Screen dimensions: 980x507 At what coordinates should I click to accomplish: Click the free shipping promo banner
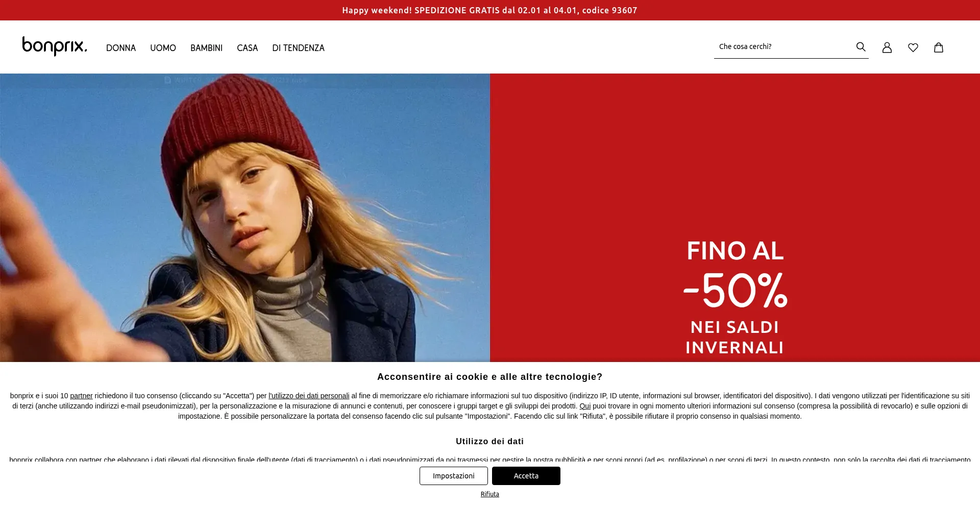point(490,10)
